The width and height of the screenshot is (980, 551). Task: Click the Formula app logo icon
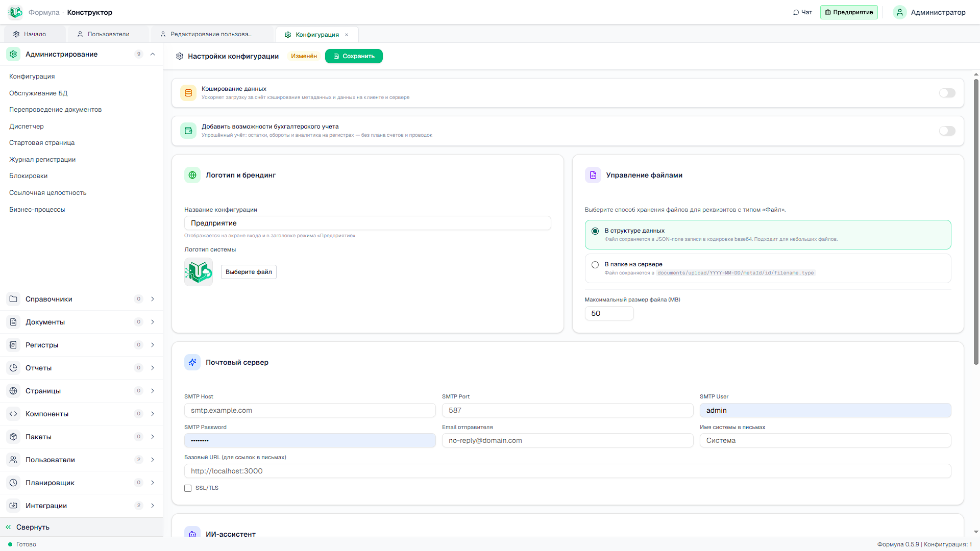click(x=15, y=12)
